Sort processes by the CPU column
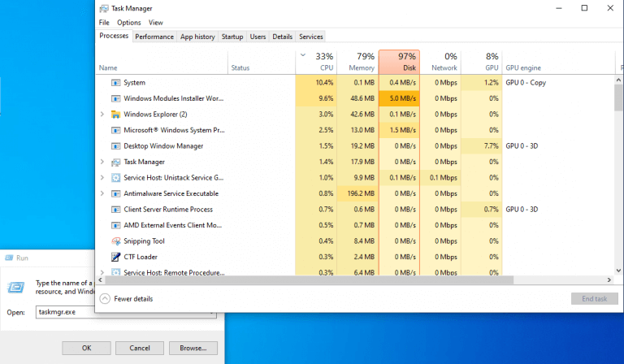 click(x=316, y=62)
